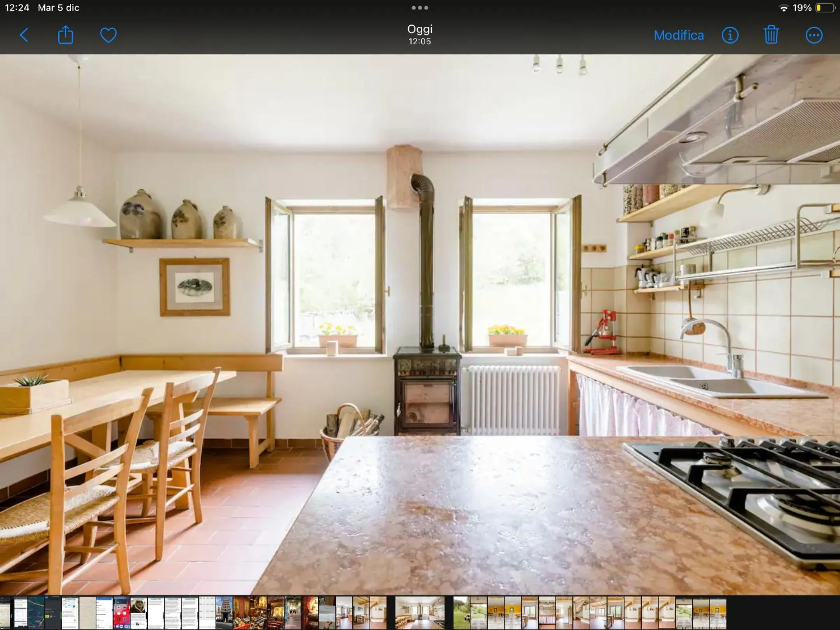Image resolution: width=840 pixels, height=630 pixels.
Task: Tap the multitasking three dots at top
Action: coord(420,7)
